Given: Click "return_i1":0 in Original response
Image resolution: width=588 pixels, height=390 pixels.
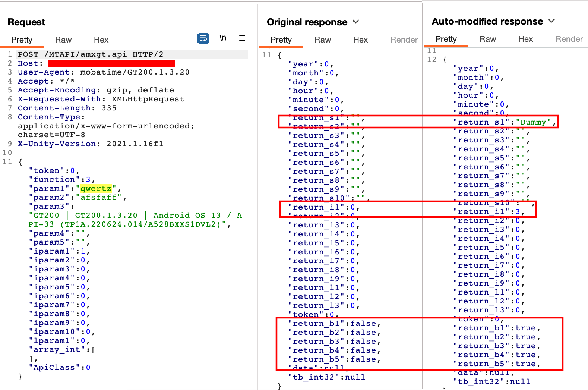Looking at the screenshot, I should tap(324, 207).
